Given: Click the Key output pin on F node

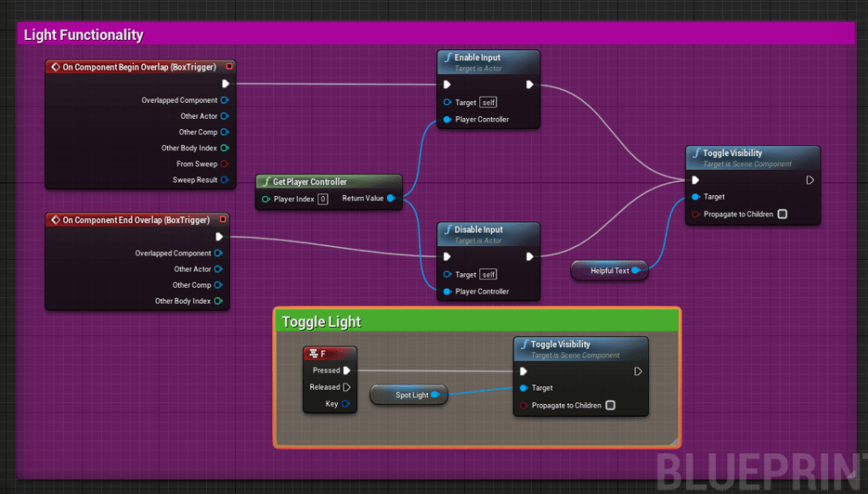Looking at the screenshot, I should (346, 404).
